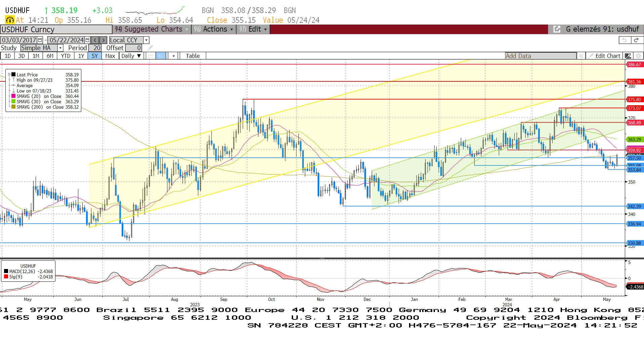Select the candlestick chart type icon
This screenshot has width=644, height=344.
click(x=161, y=56)
